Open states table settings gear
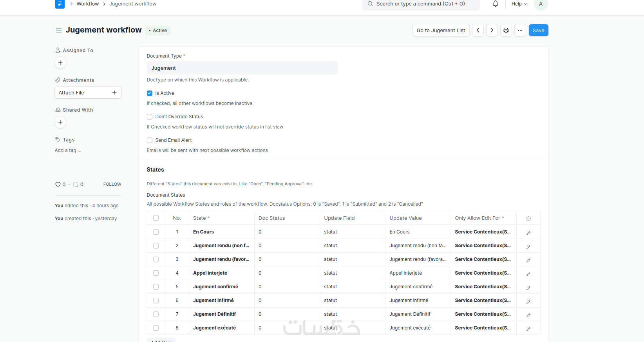The image size is (644, 342). point(528,219)
